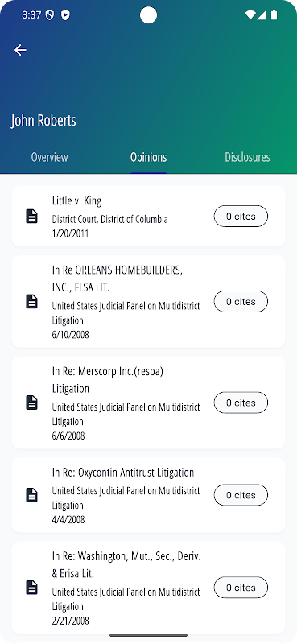This screenshot has width=297, height=644.
Task: Click document icon beside Washington Mut. opinion
Action: click(x=31, y=588)
